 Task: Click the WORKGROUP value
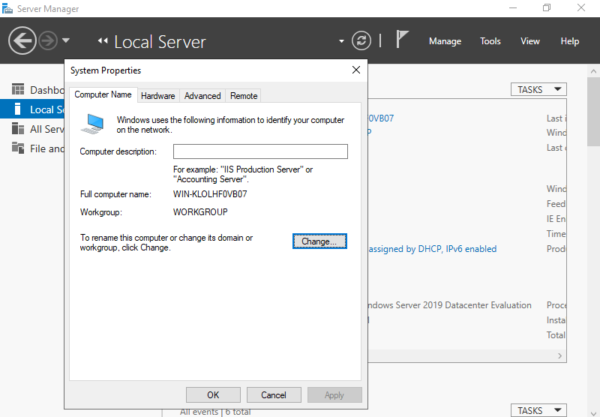click(x=201, y=212)
